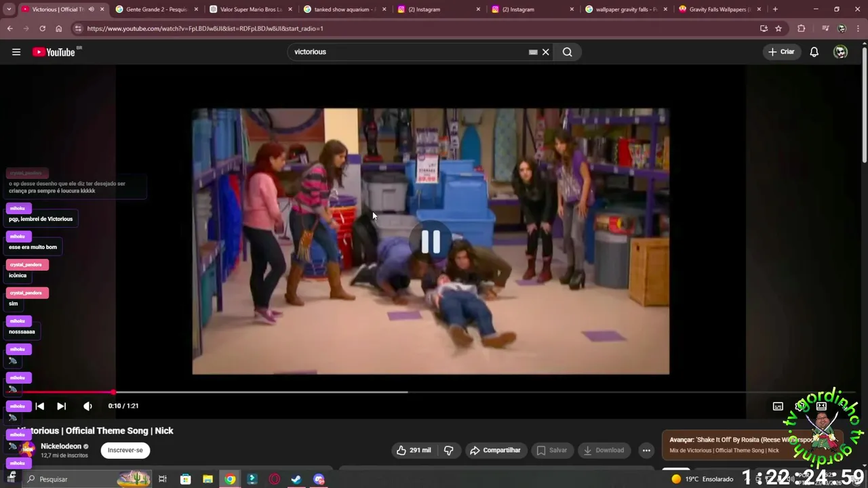Open more actions three-dot menu
868x488 pixels.
pos(646,450)
